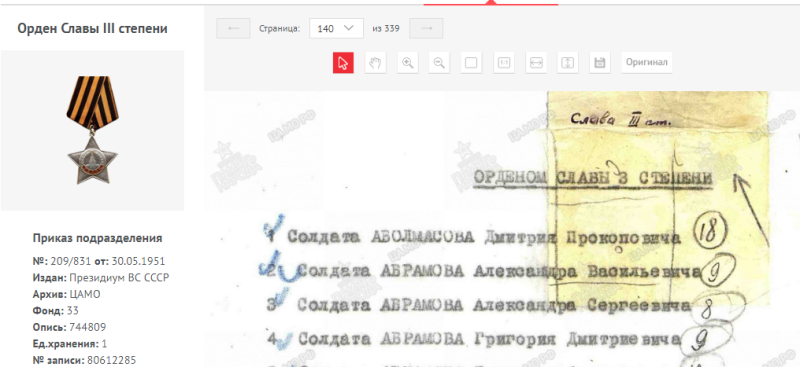The image size is (800, 367).
Task: Zoom in on the document
Action: (407, 63)
